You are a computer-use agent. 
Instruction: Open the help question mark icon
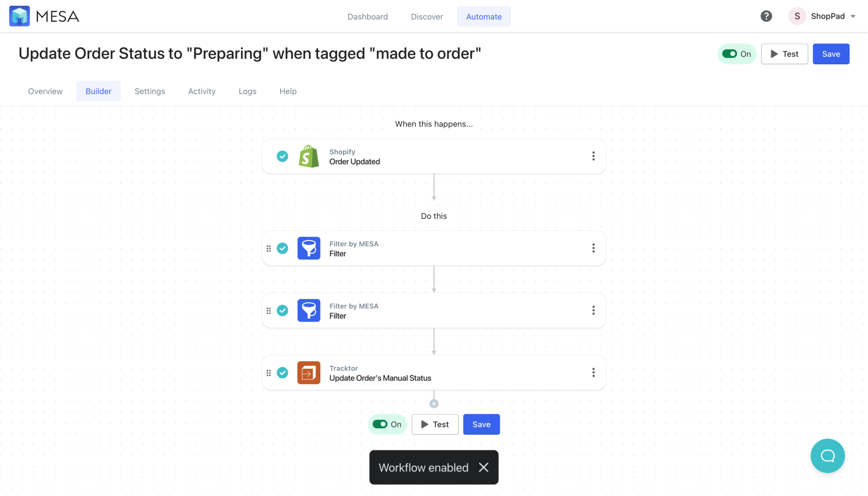(x=766, y=16)
